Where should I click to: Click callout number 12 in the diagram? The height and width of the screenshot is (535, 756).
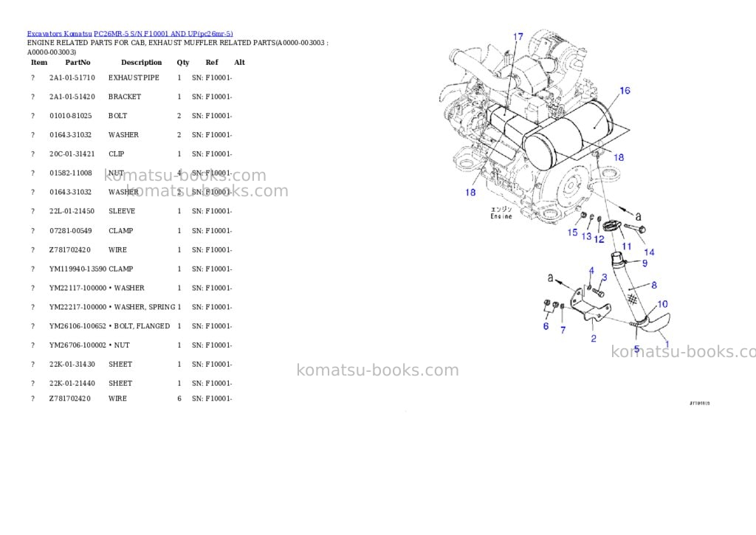(599, 239)
